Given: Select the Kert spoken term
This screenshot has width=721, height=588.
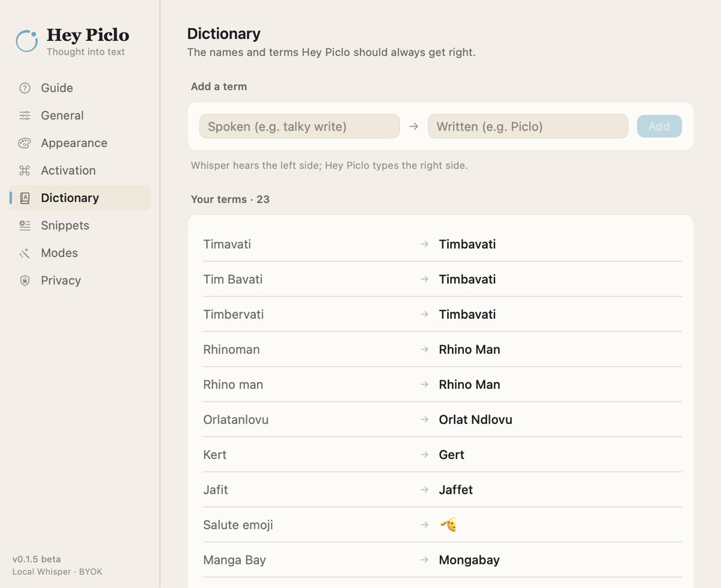Looking at the screenshot, I should coord(214,455).
